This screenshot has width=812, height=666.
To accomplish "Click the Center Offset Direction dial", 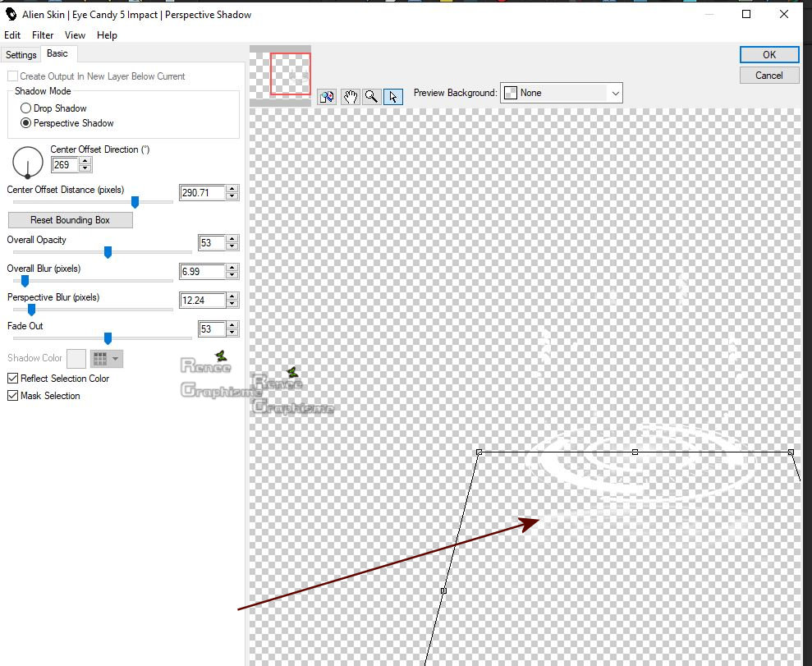I will tap(27, 162).
